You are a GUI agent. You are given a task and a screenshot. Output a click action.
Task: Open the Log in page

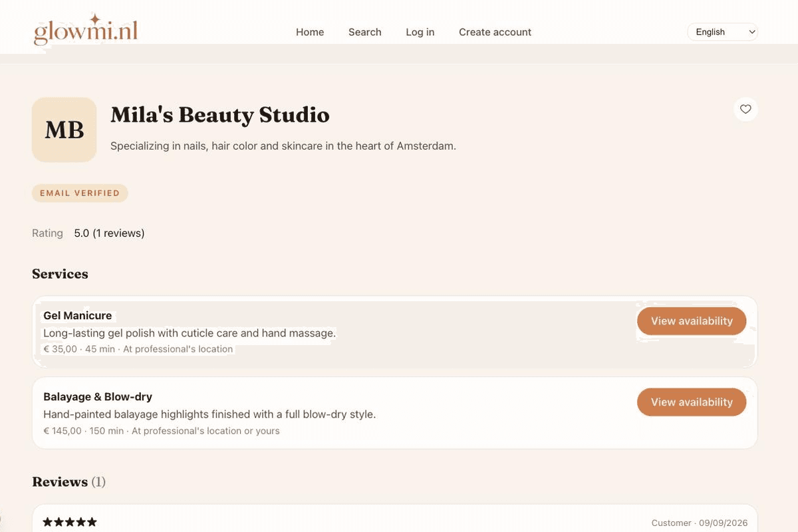click(x=420, y=32)
